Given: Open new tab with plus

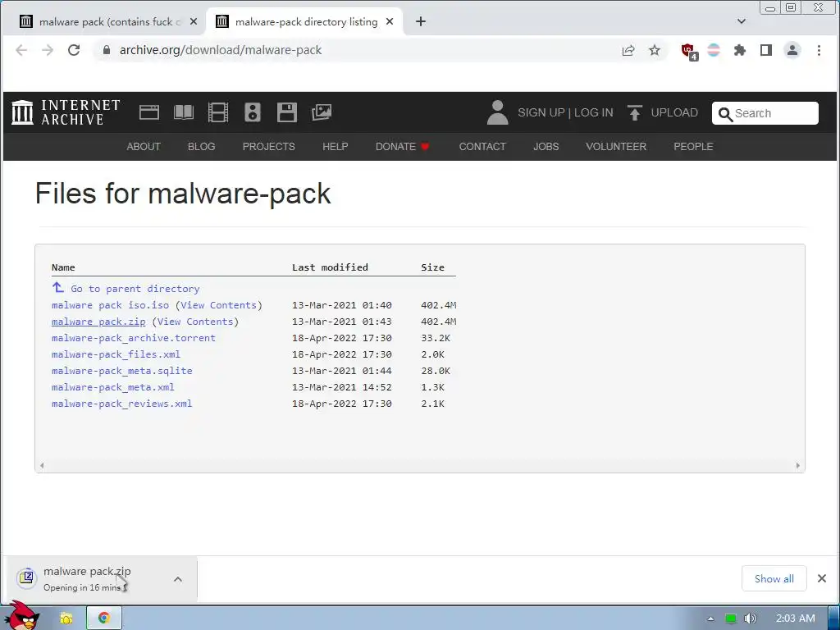Looking at the screenshot, I should (421, 21).
